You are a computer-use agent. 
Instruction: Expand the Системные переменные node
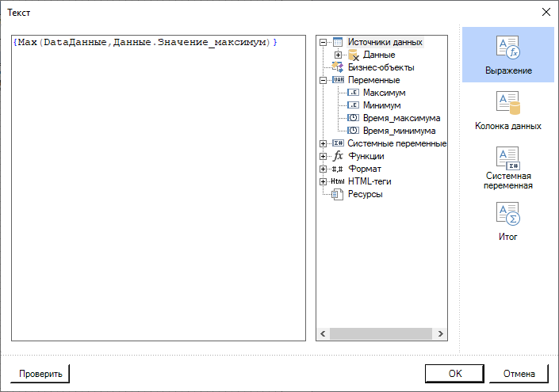[323, 143]
